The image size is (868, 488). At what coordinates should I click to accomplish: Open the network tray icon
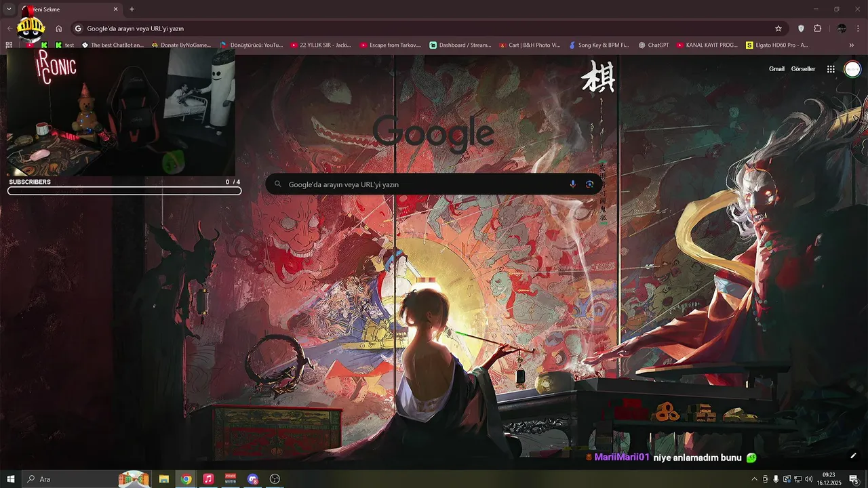click(x=797, y=479)
